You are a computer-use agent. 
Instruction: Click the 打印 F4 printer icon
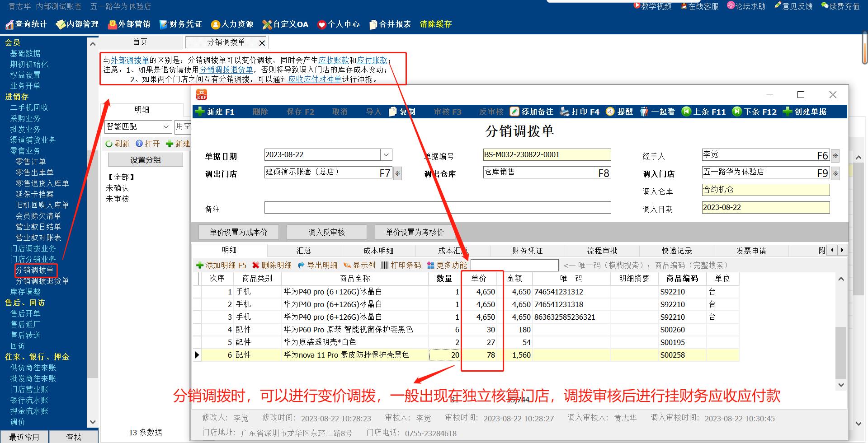click(x=565, y=112)
